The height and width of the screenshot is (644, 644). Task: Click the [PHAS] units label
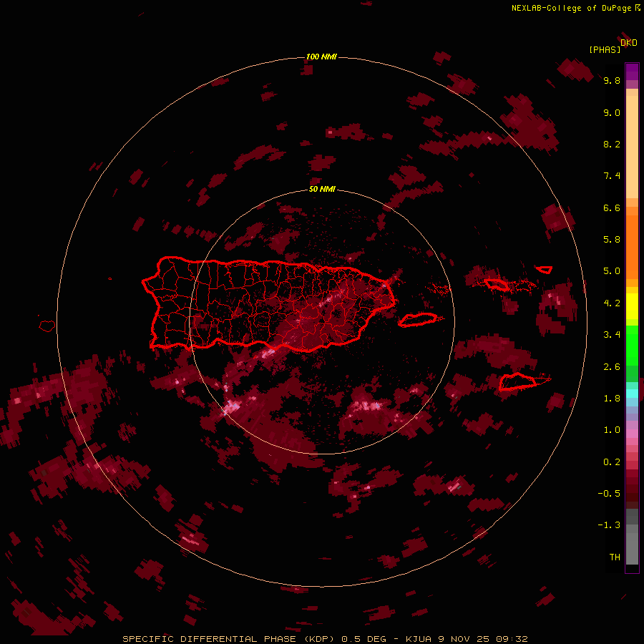[x=605, y=49]
